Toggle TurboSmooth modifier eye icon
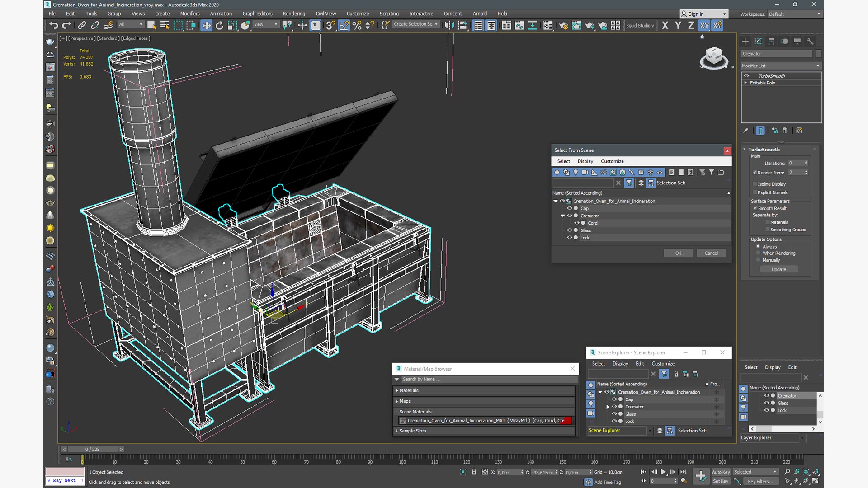 point(746,76)
